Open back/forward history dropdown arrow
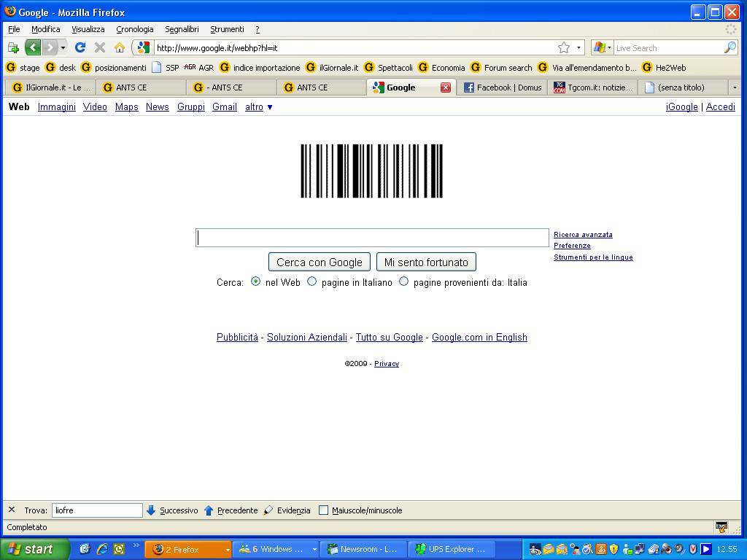This screenshot has height=560, width=747. click(x=63, y=47)
